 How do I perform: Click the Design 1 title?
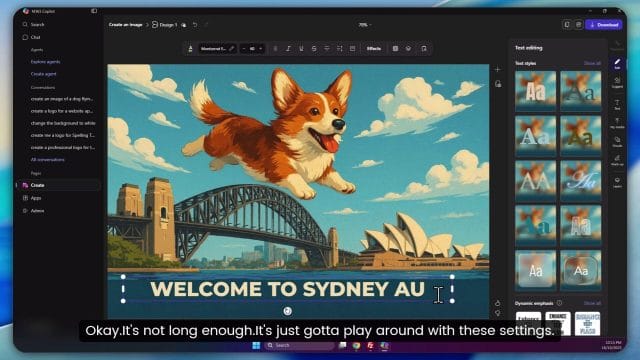click(168, 25)
